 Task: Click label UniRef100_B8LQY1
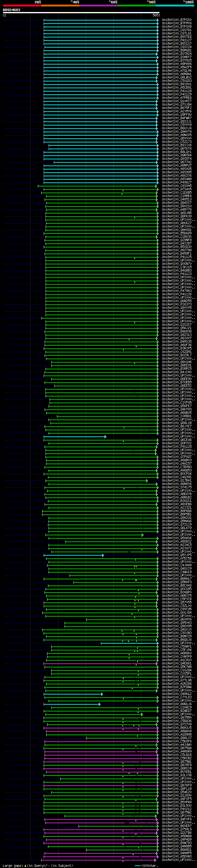pyautogui.click(x=177, y=152)
